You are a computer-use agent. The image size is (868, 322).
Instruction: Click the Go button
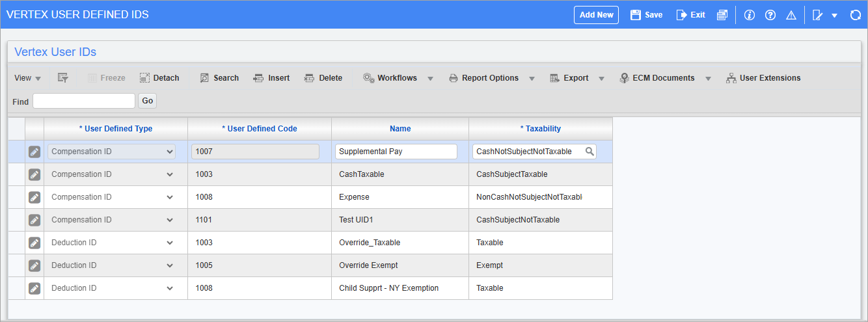click(147, 101)
